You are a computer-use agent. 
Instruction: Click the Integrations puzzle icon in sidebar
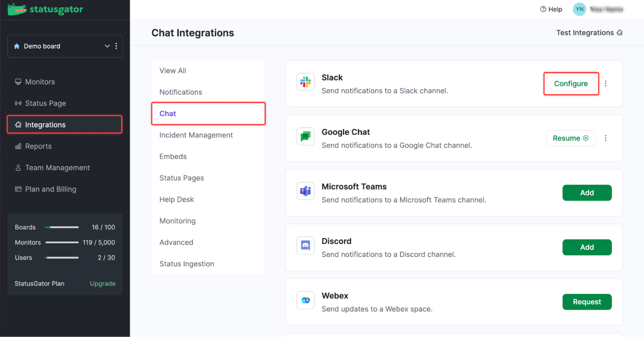coord(18,125)
